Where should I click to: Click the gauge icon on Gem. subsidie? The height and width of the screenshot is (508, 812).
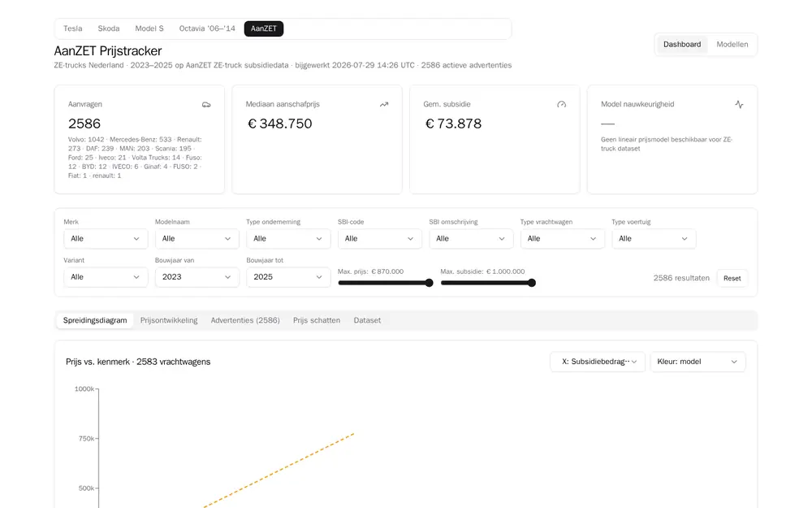coord(561,105)
